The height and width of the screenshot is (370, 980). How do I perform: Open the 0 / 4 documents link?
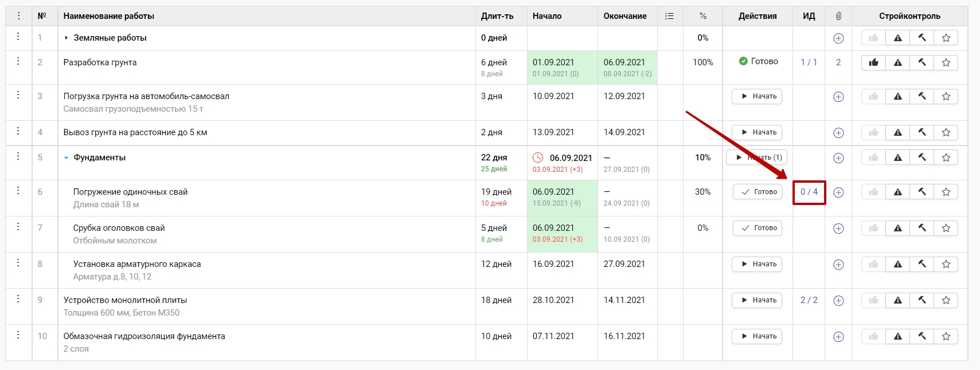pyautogui.click(x=809, y=192)
